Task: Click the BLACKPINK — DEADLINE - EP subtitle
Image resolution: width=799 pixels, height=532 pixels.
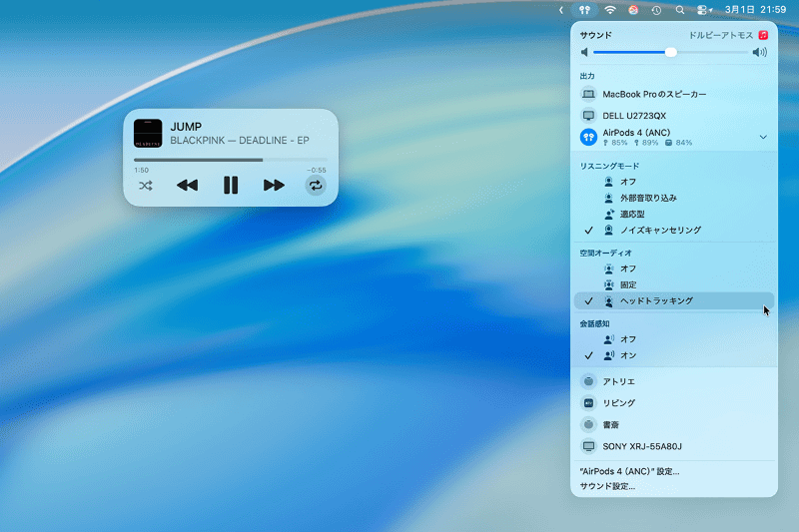Action: coord(240,141)
